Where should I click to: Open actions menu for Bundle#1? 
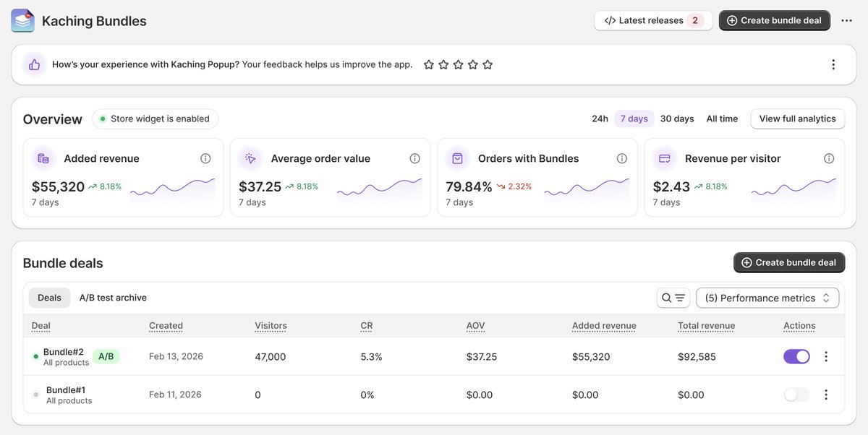click(x=826, y=395)
